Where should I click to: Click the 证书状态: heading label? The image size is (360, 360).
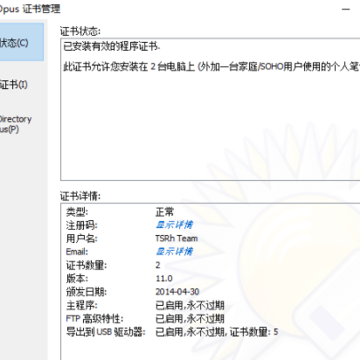click(80, 32)
